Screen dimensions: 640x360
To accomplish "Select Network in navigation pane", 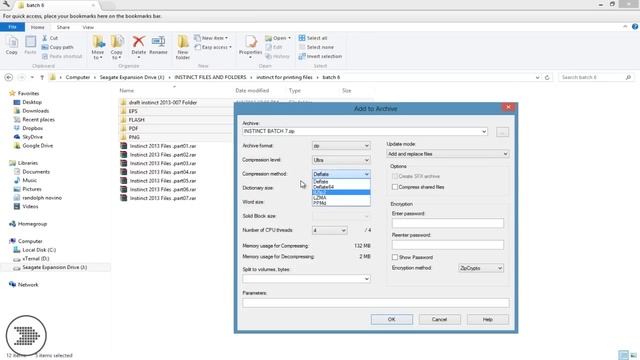I will (28, 284).
